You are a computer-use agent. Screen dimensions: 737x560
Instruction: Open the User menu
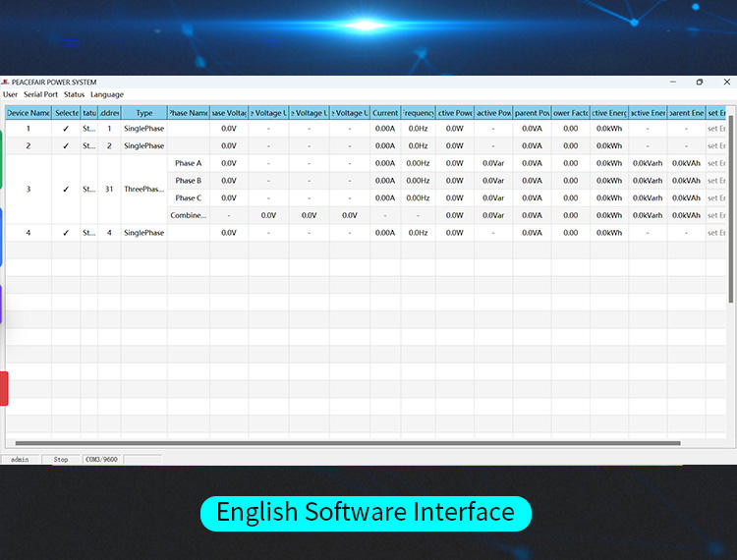tap(10, 94)
